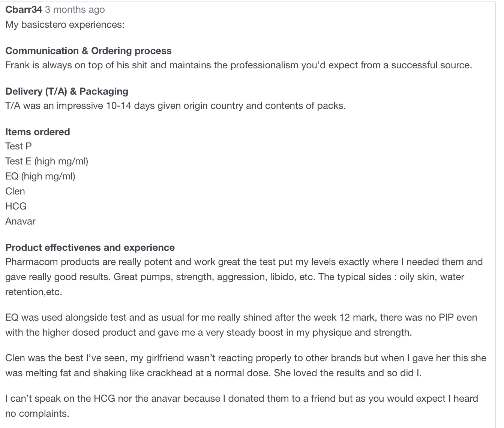
Task: Click the 'Items ordered' heading
Action: 37,132
